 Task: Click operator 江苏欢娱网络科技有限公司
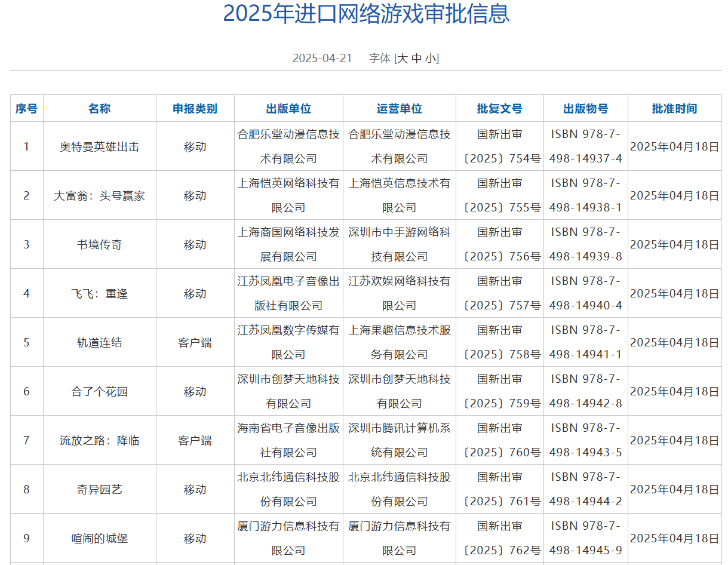pos(400,293)
